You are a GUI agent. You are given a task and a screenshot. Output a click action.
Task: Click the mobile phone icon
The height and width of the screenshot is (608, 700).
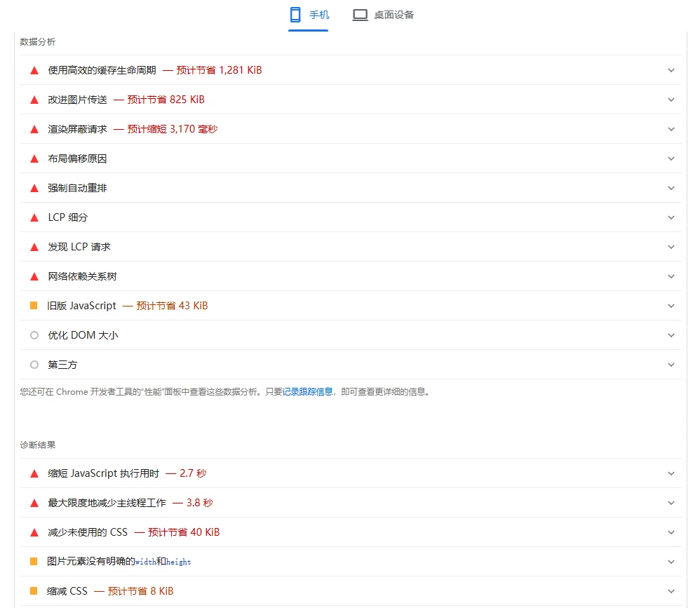(295, 15)
